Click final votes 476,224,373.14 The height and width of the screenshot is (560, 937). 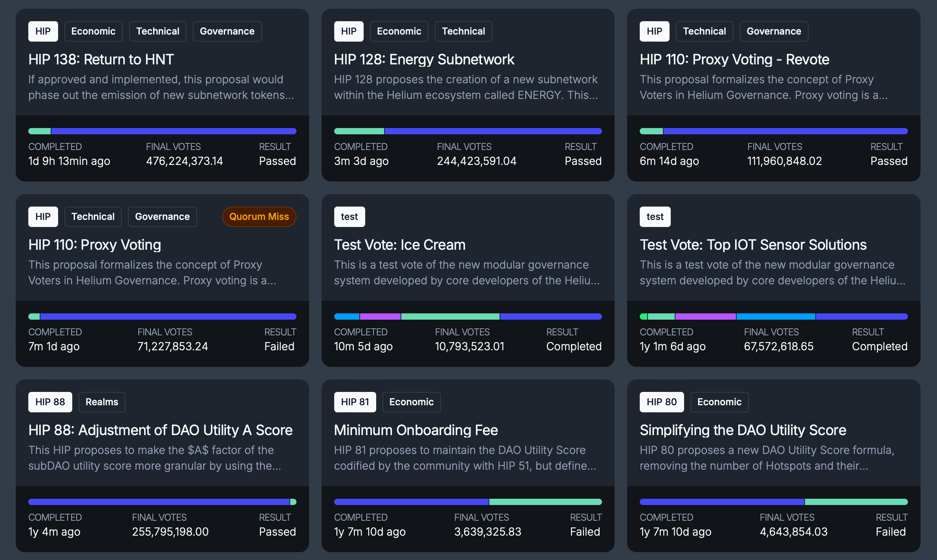tap(185, 161)
